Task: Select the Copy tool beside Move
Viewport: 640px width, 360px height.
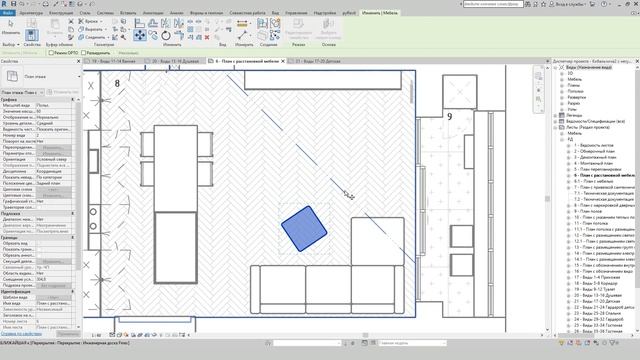Action: click(153, 36)
